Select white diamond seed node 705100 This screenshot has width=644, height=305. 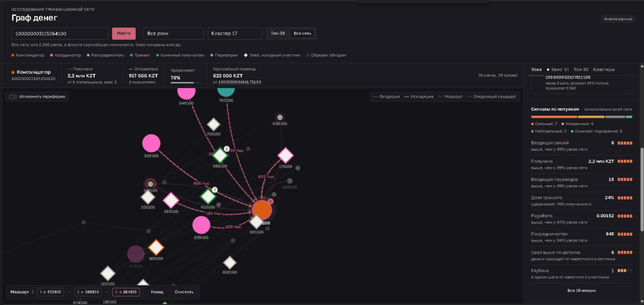(214, 124)
